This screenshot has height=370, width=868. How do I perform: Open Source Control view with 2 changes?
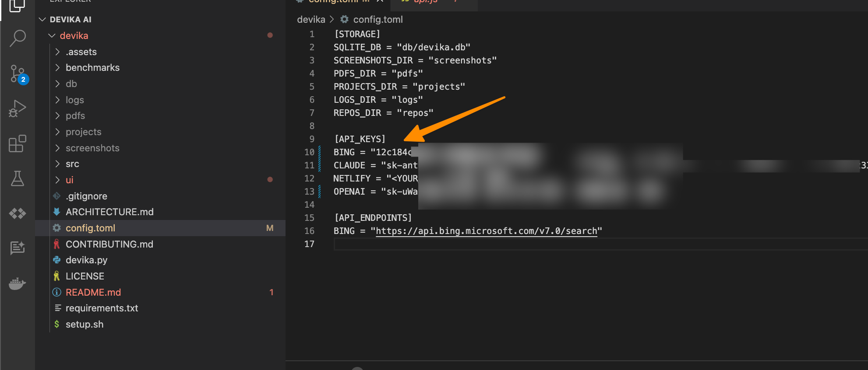[x=18, y=73]
